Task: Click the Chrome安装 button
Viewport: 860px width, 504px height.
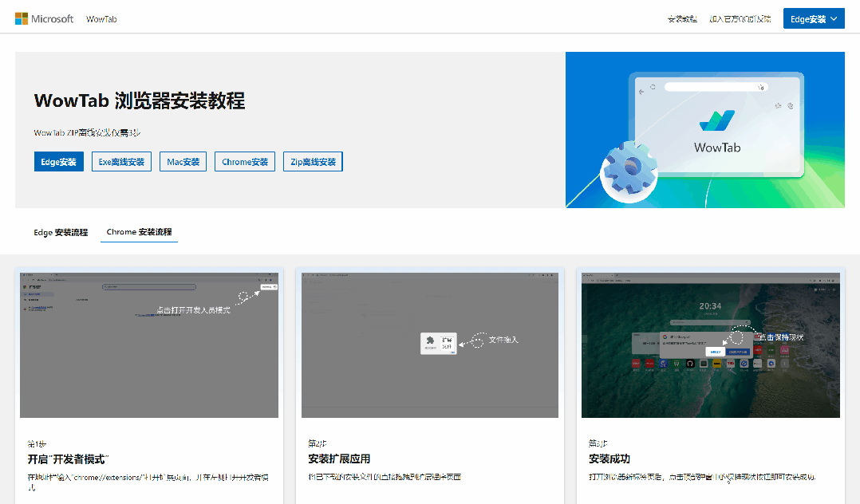Action: point(245,162)
